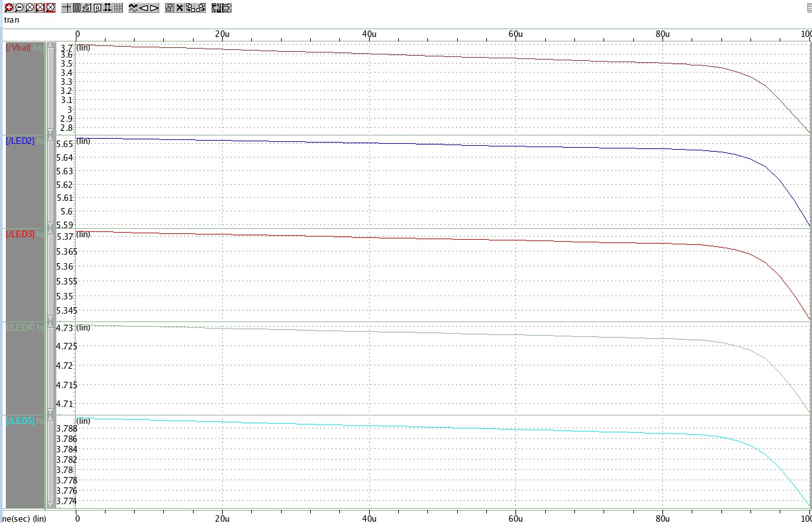Click the zoom in magnifier icon
Viewport: 812px width, 523px height.
point(8,8)
